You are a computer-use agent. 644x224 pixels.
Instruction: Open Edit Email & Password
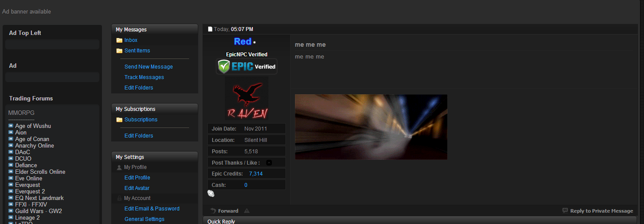[x=152, y=209]
